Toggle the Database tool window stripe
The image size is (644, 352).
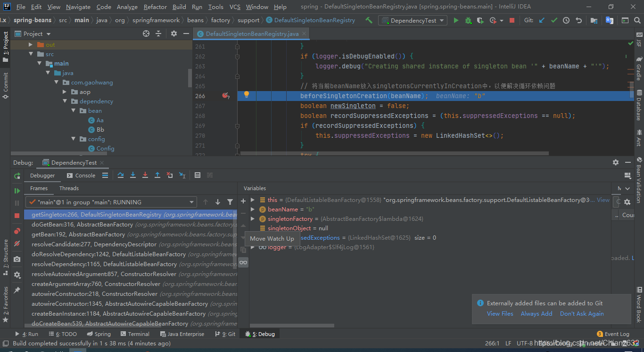pyautogui.click(x=639, y=104)
